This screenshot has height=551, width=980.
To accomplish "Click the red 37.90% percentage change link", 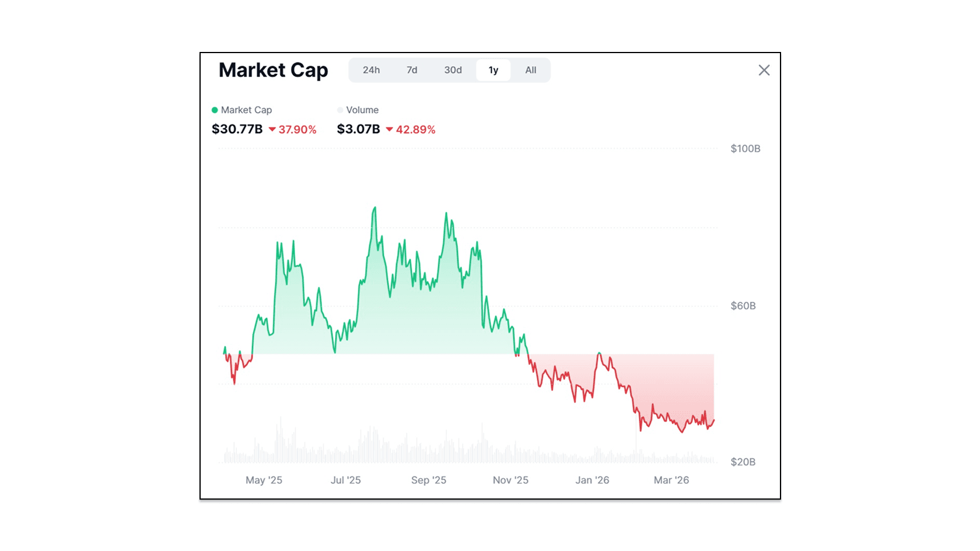I will [297, 130].
